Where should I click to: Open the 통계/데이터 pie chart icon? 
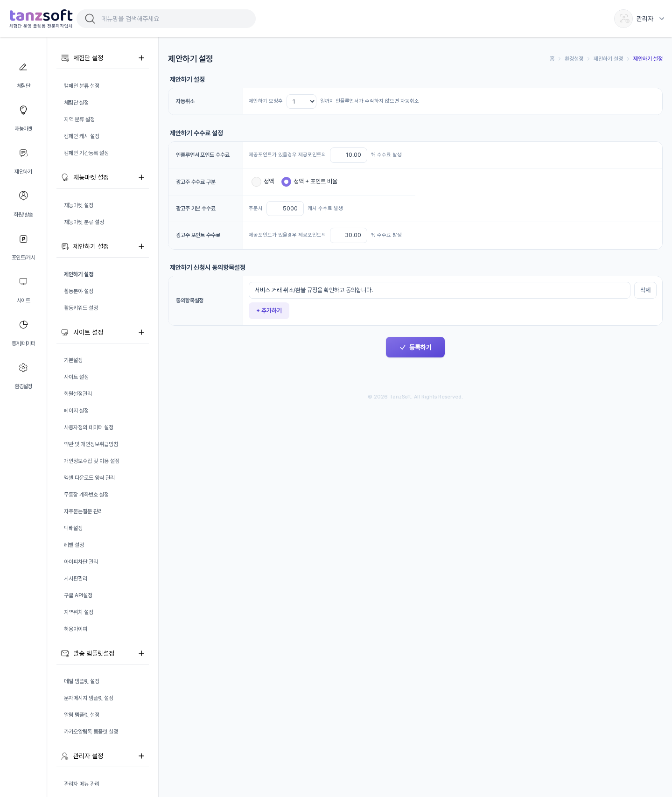[x=23, y=325]
